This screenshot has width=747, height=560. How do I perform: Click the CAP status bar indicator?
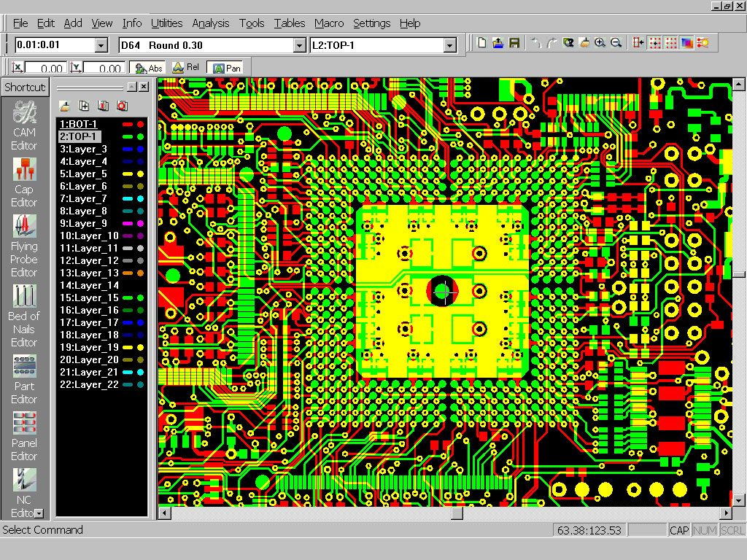679,530
